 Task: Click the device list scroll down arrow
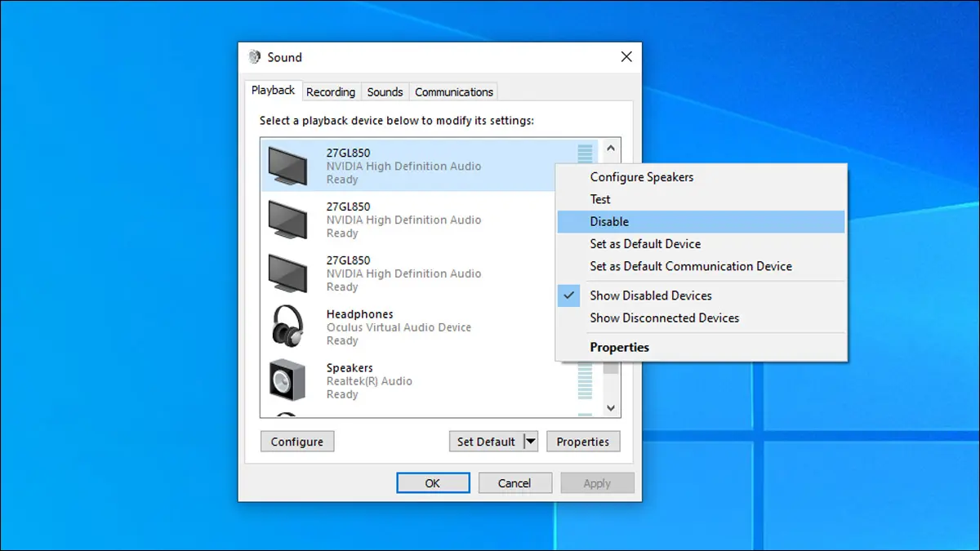[x=611, y=407]
